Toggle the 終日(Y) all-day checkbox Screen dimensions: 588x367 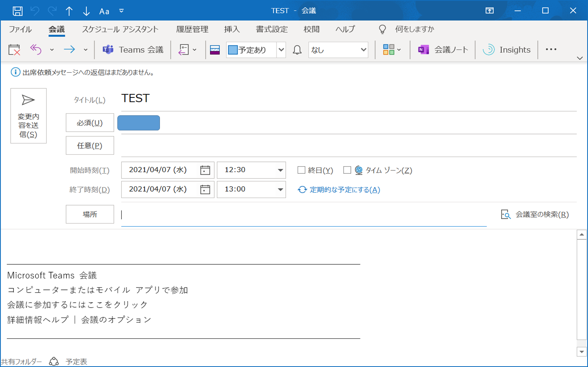pos(301,170)
